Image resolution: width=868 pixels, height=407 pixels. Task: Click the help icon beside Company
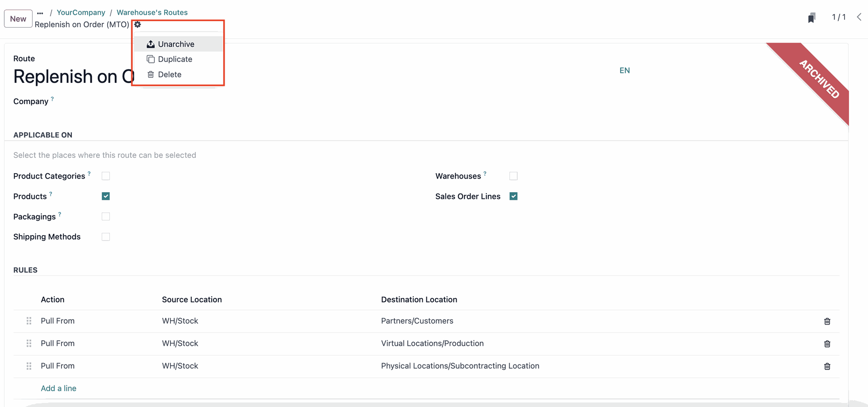coord(52,98)
